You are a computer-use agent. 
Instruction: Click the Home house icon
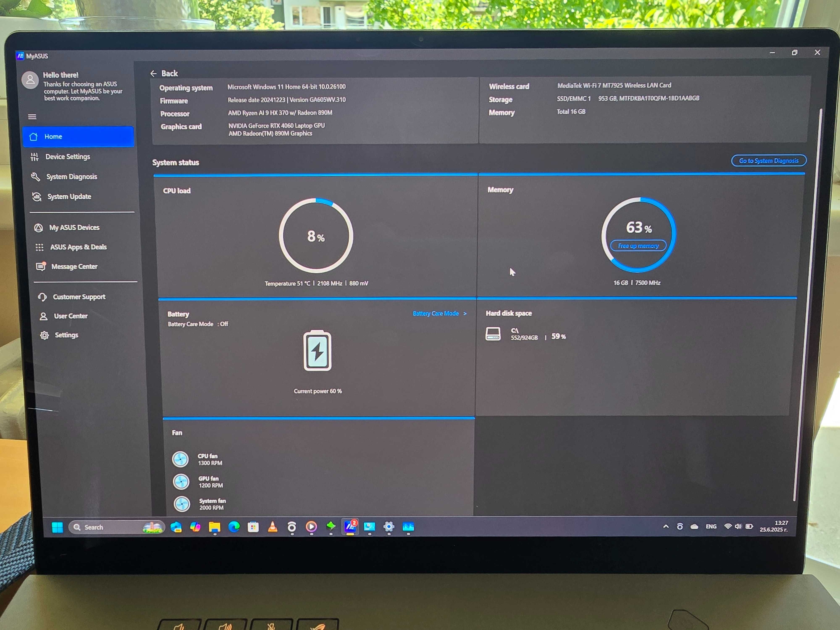[33, 137]
